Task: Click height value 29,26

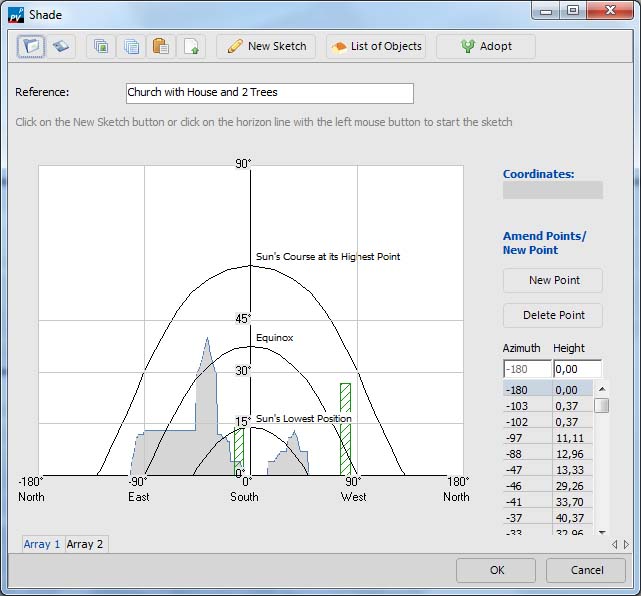Action: (x=570, y=486)
